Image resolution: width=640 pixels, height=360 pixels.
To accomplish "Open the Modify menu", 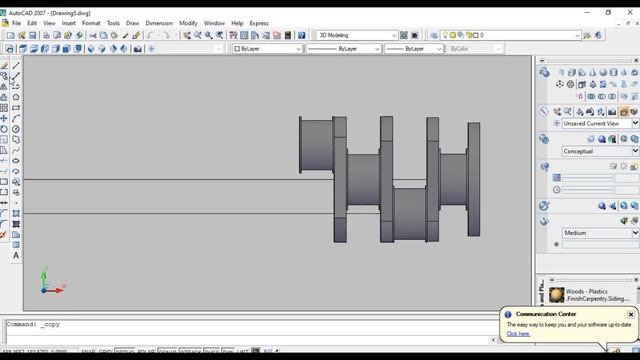I will click(188, 23).
